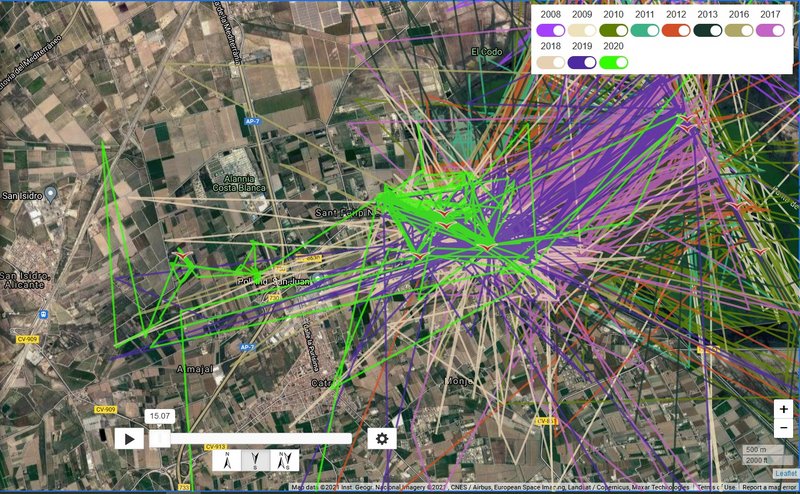Click the 2000 ft scale bar

click(x=763, y=460)
